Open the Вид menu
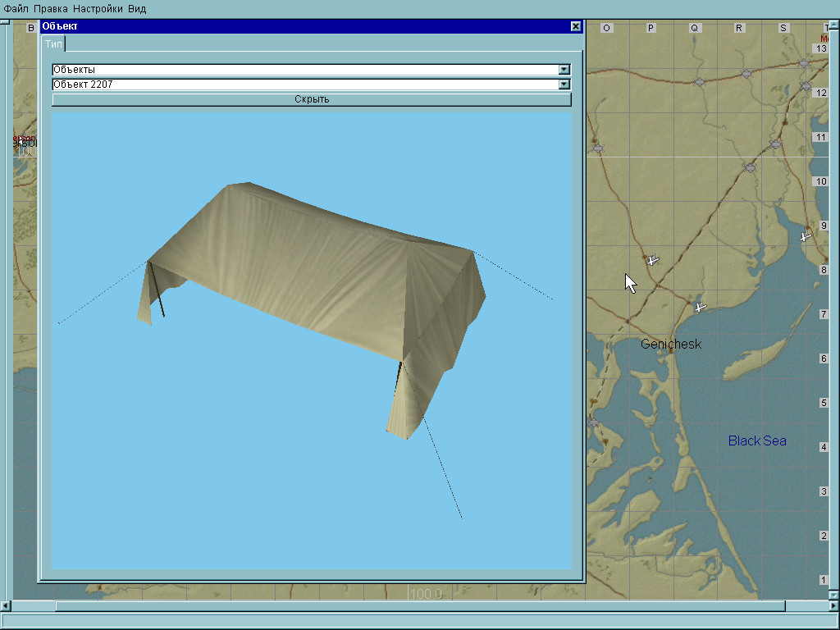The width and height of the screenshot is (840, 630). pos(137,8)
